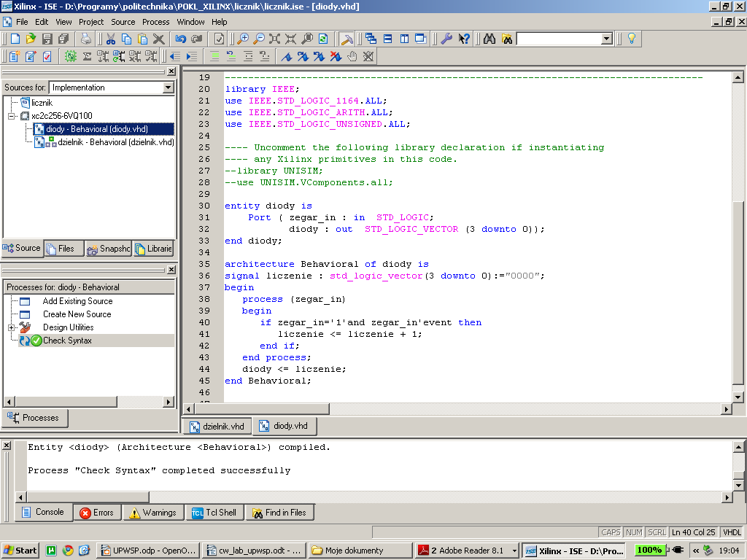Screen dimensions: 747x560
Task: Expand the Design Utilities process node
Action: (12, 327)
